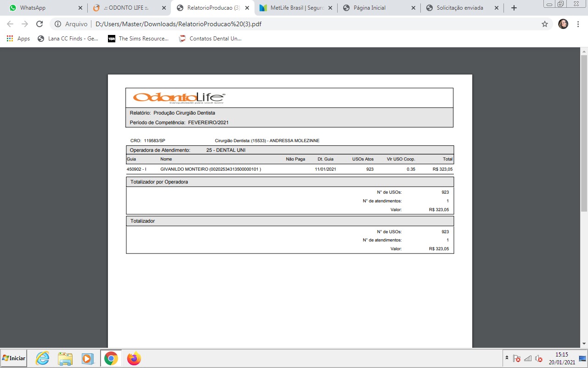Image resolution: width=588 pixels, height=368 pixels.
Task: Click the Dt. Guia column header
Action: 326,159
